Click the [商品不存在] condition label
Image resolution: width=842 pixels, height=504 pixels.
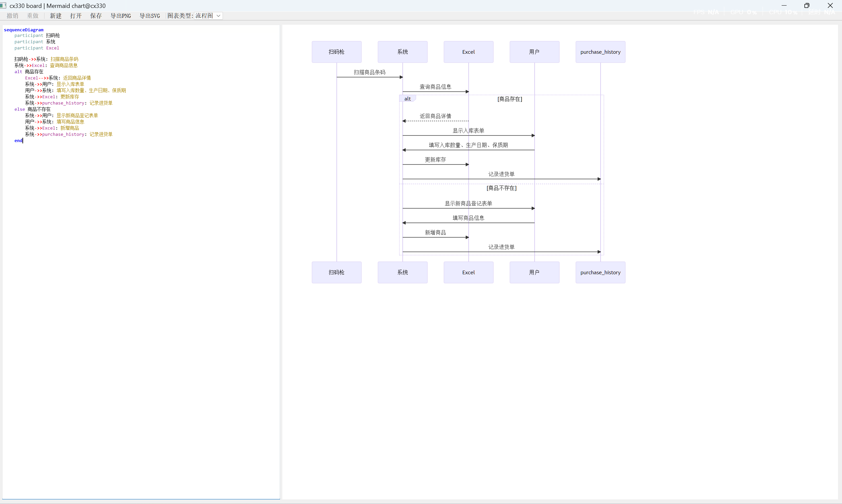(501, 188)
